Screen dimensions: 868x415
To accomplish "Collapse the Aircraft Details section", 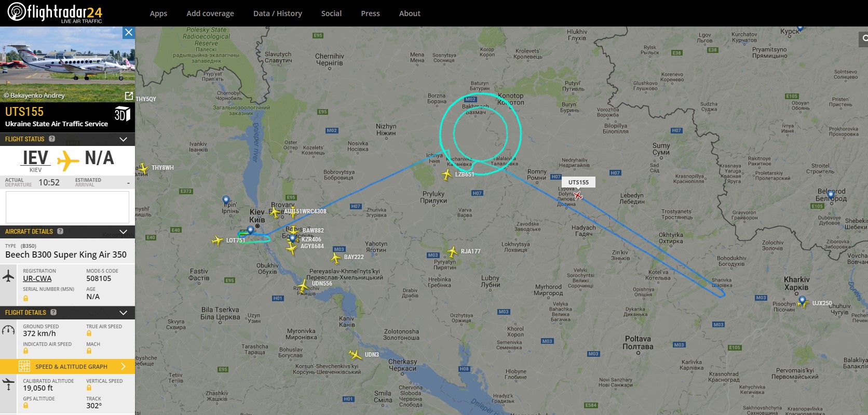I will point(124,232).
